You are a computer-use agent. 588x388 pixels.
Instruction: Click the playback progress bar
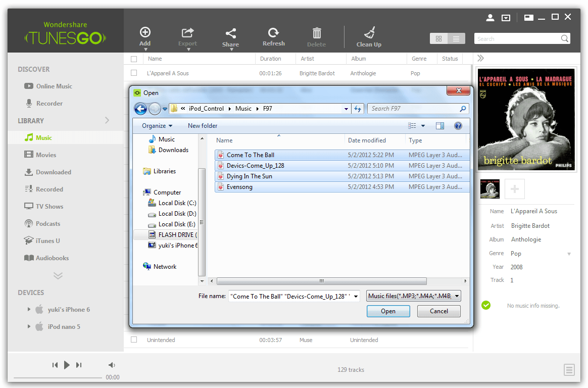[58, 378]
